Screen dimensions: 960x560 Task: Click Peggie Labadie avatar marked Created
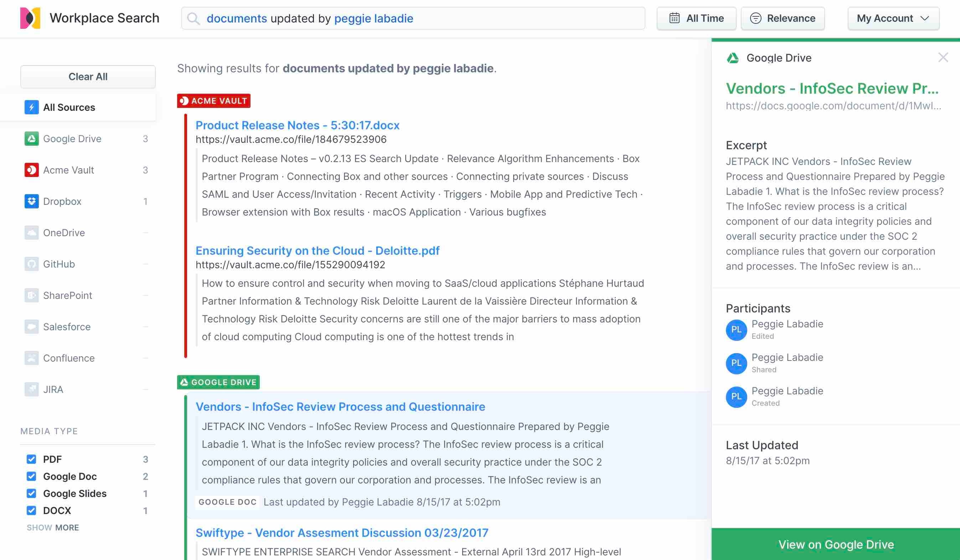pos(736,396)
